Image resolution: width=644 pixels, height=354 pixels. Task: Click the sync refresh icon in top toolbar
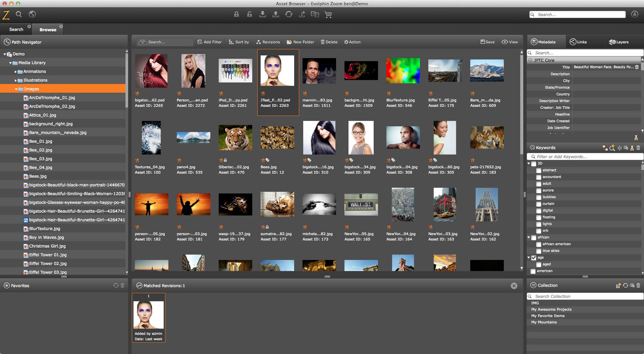click(289, 14)
